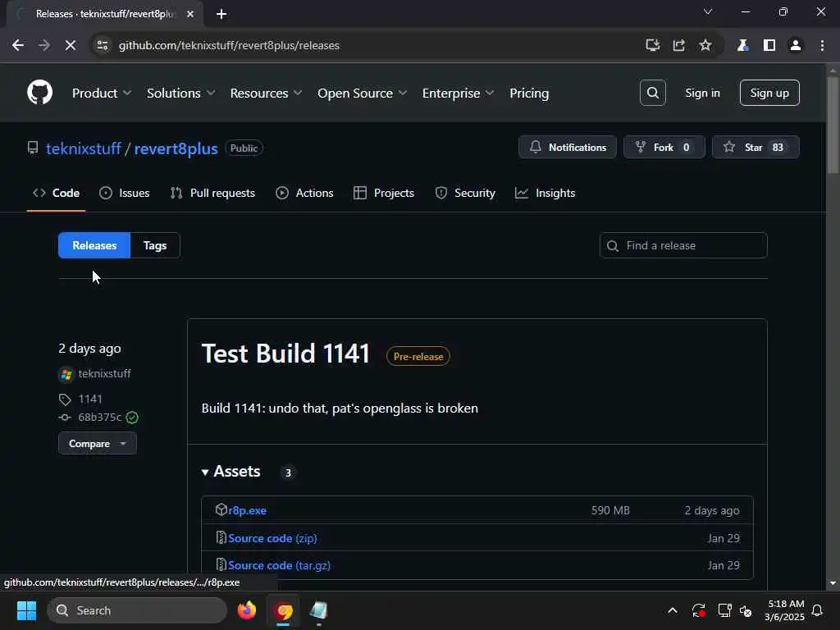
Task: Click the Sign in link
Action: coord(702,93)
